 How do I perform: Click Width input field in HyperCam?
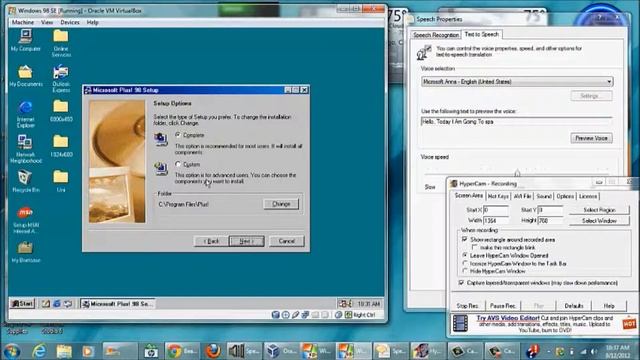[x=496, y=220]
